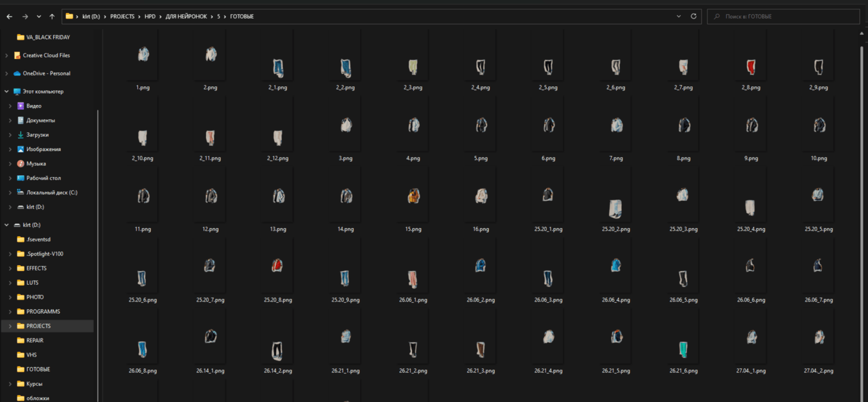Open recent locations dropdown next to Forward arrow
This screenshot has height=402, width=868.
[38, 16]
